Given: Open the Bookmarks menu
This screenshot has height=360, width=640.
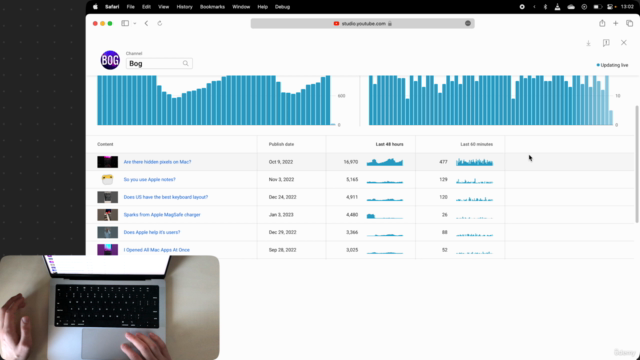Looking at the screenshot, I should pyautogui.click(x=212, y=7).
